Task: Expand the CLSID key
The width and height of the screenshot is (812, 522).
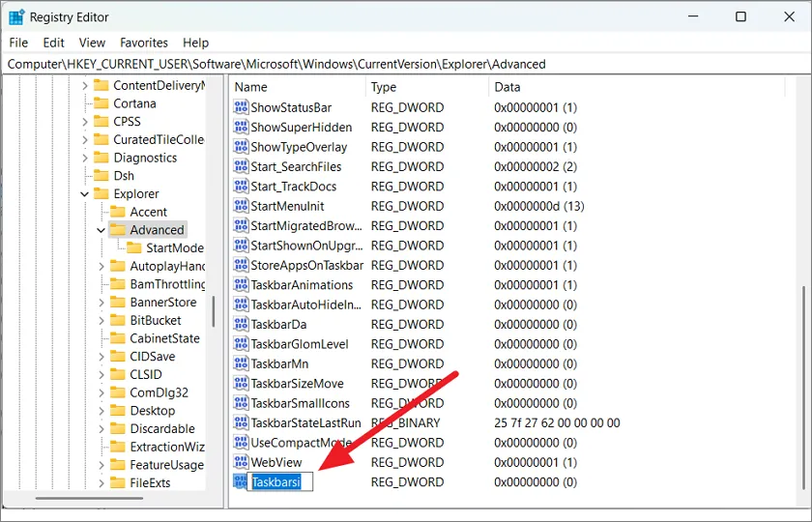Action: [x=101, y=374]
